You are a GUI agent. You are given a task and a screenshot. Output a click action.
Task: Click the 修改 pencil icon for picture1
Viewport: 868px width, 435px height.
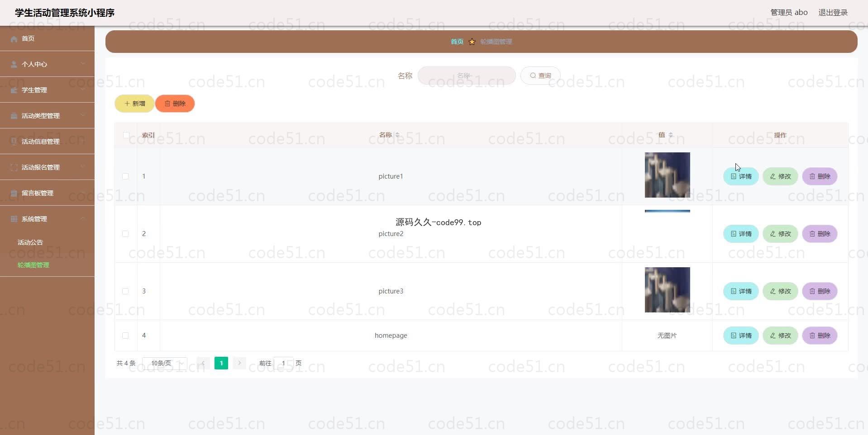click(x=773, y=176)
